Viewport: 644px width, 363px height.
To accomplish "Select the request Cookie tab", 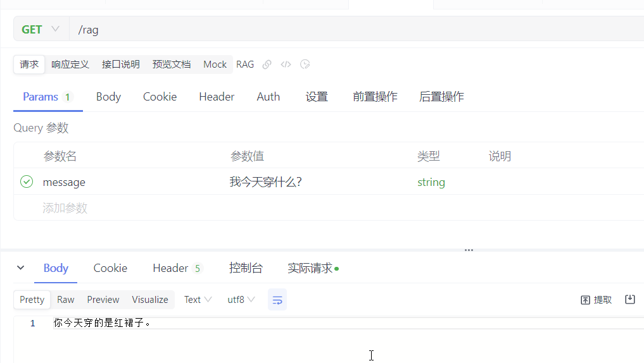I will coord(160,97).
